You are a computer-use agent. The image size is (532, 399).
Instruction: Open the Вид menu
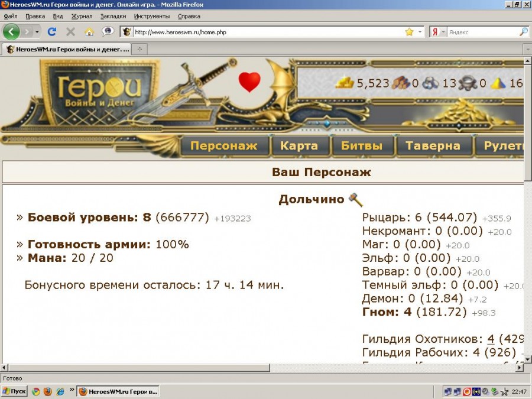tap(58, 16)
